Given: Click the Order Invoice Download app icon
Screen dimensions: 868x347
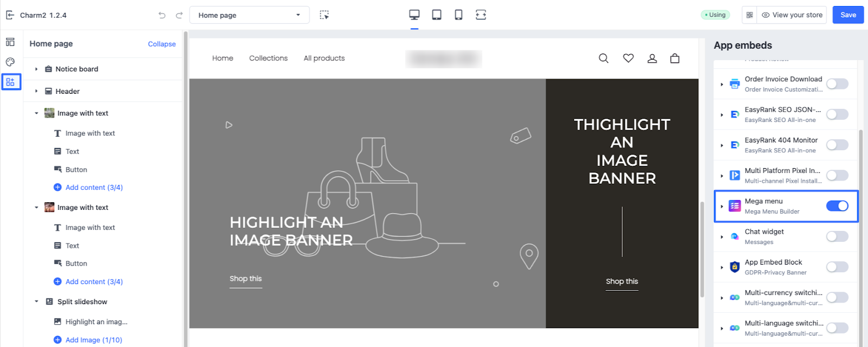Looking at the screenshot, I should tap(735, 84).
